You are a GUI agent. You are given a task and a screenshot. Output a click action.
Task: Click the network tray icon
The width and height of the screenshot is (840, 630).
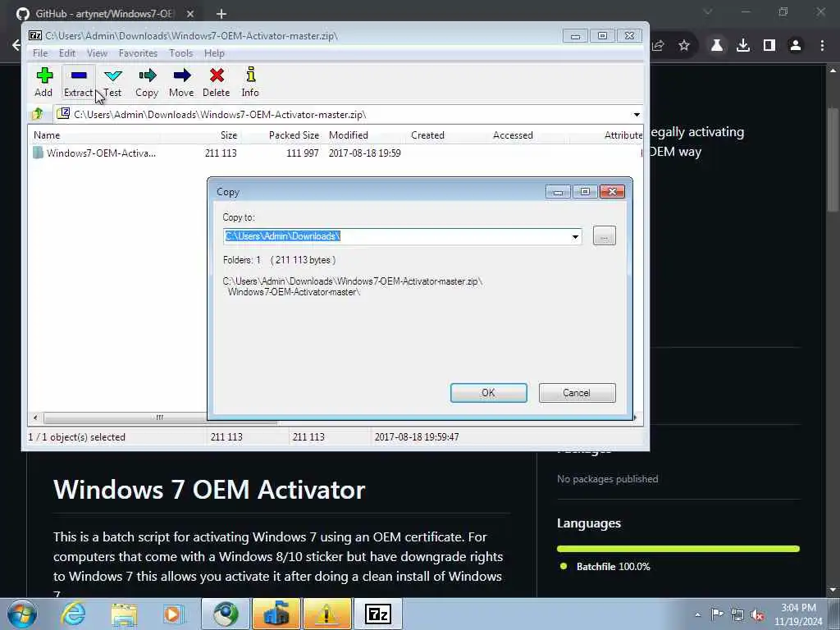point(737,614)
